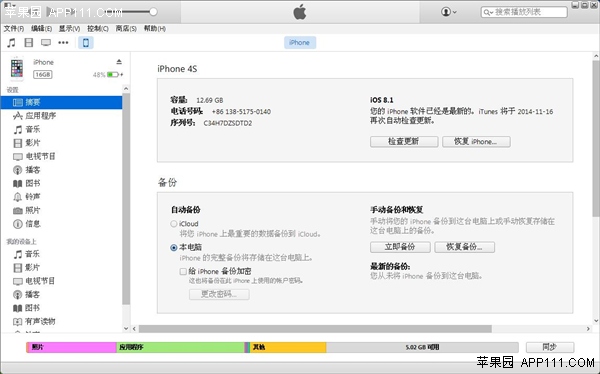This screenshot has width=600, height=374.
Task: Open the Music library icon in toolbar
Action: 11,42
